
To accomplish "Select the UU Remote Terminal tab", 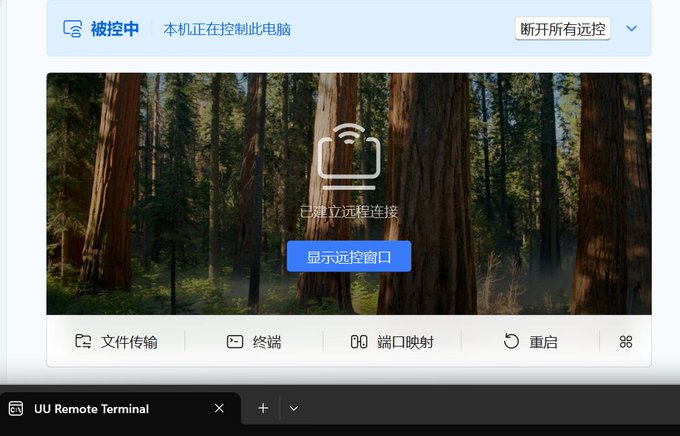I will (x=120, y=409).
